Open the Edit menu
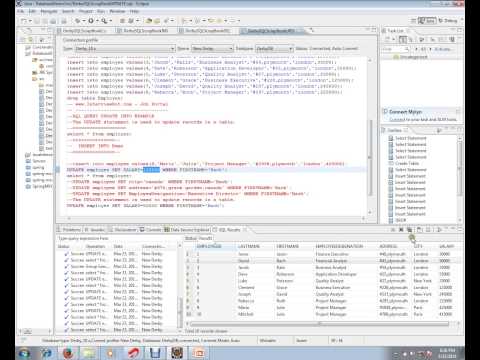480x360 pixels. (x=32, y=11)
